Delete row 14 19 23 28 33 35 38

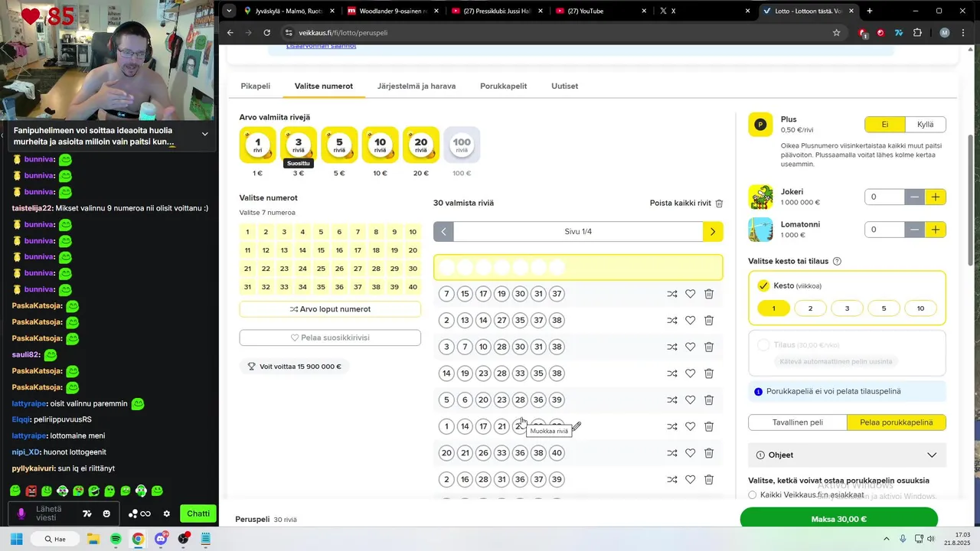pyautogui.click(x=709, y=373)
